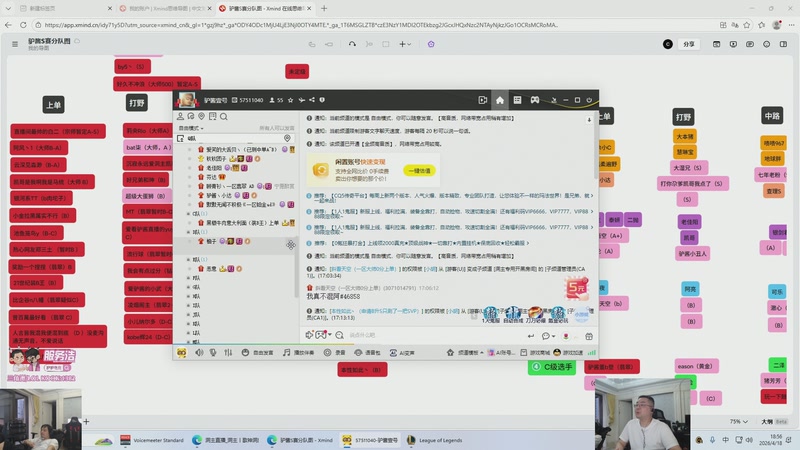Send a flower with the rose icon

566,336
